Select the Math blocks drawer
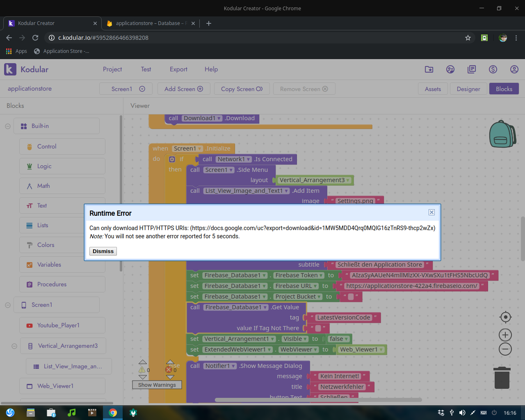The image size is (525, 420). click(x=62, y=186)
